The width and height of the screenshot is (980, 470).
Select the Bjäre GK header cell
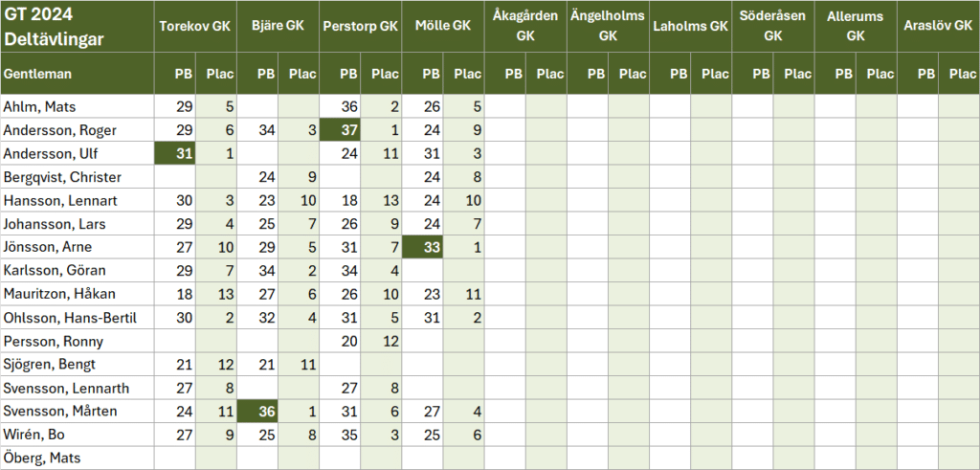pyautogui.click(x=278, y=26)
